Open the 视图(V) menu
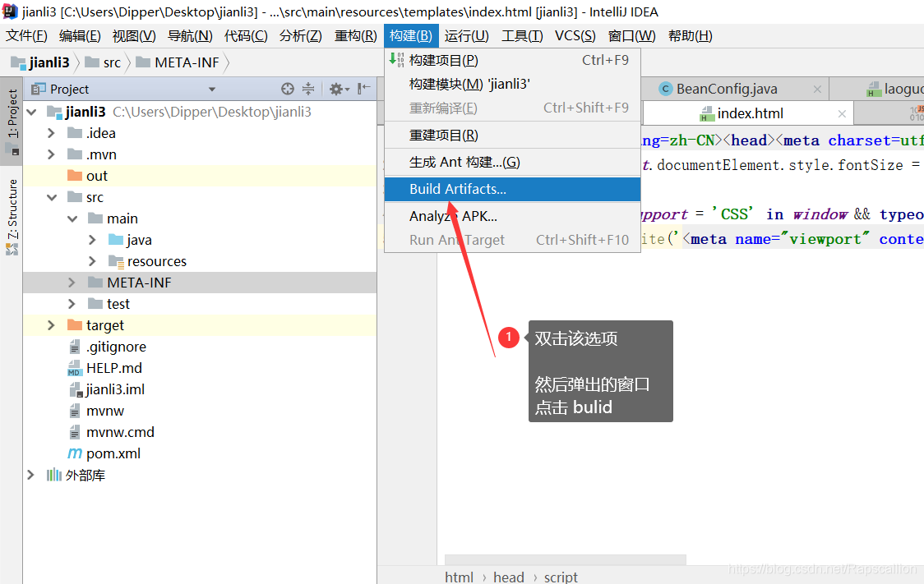The image size is (924, 584). click(134, 36)
